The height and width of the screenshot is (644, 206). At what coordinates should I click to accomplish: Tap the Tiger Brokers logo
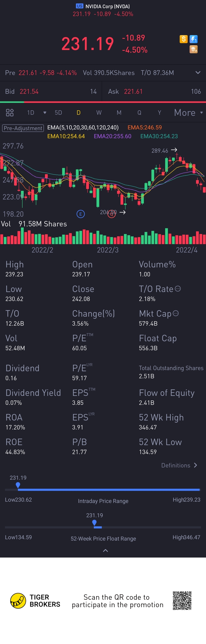tap(18, 600)
